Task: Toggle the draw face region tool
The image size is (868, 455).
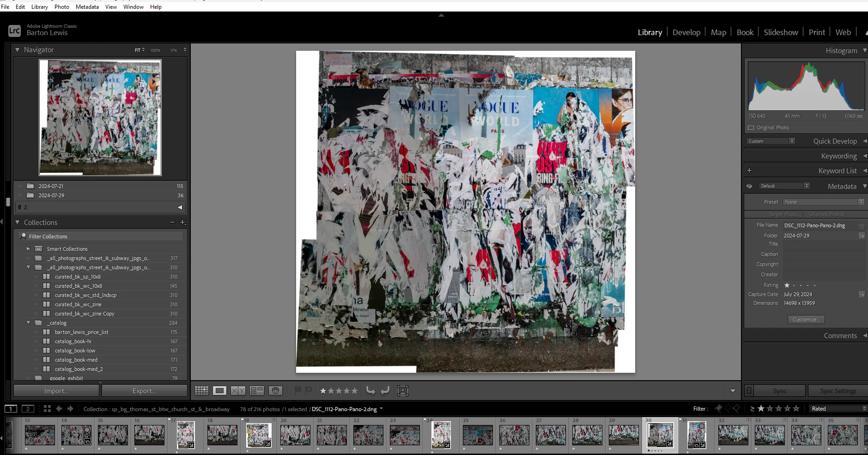Action: 403,391
